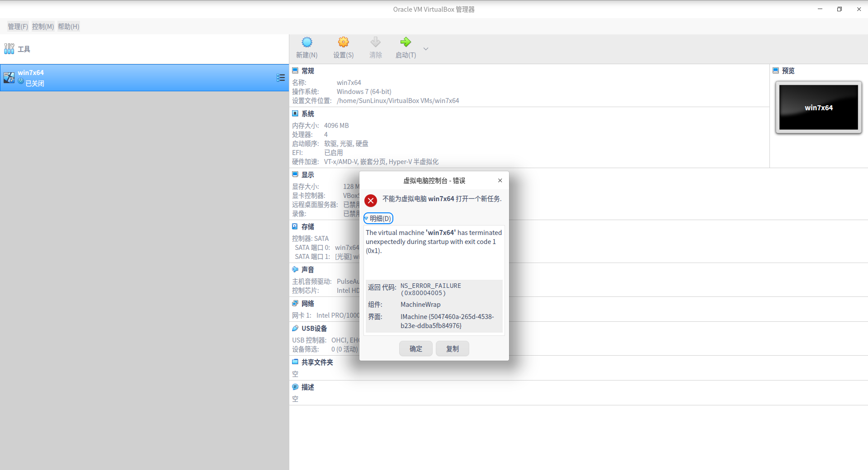Click the 声音 section heading link
The width and height of the screenshot is (868, 470).
point(308,270)
